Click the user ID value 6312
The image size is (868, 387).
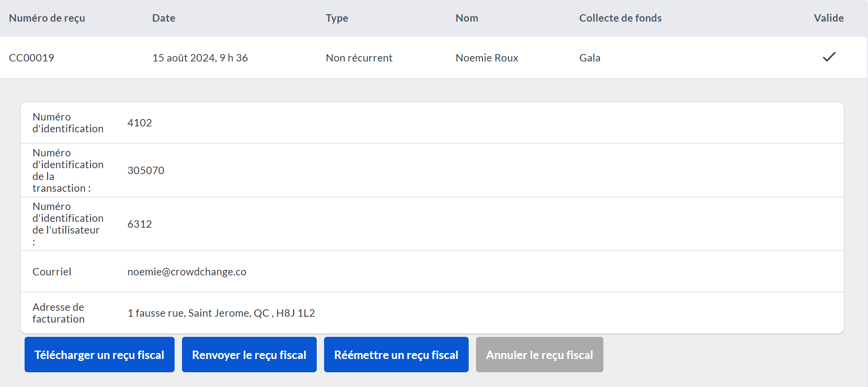click(140, 224)
